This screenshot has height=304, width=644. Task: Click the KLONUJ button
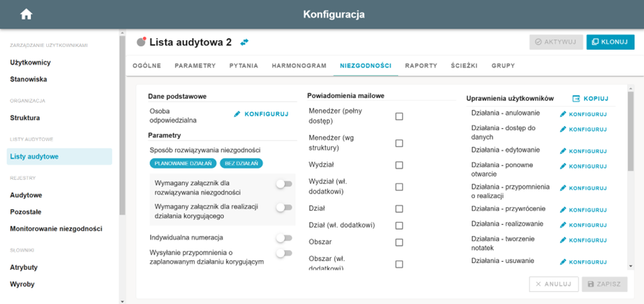(x=611, y=42)
